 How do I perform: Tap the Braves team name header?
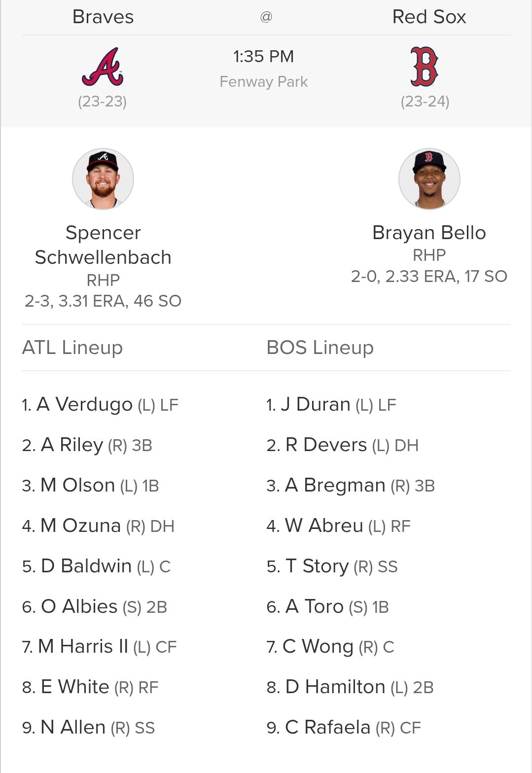[x=103, y=17]
